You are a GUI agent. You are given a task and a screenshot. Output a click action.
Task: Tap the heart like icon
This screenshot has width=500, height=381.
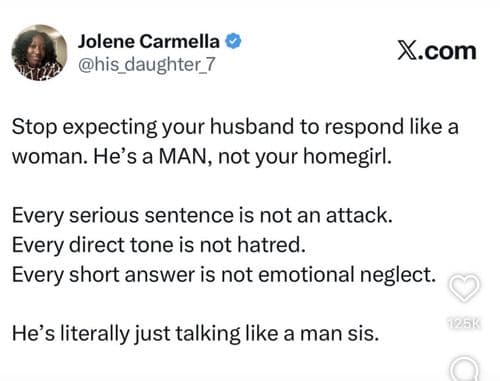[464, 288]
